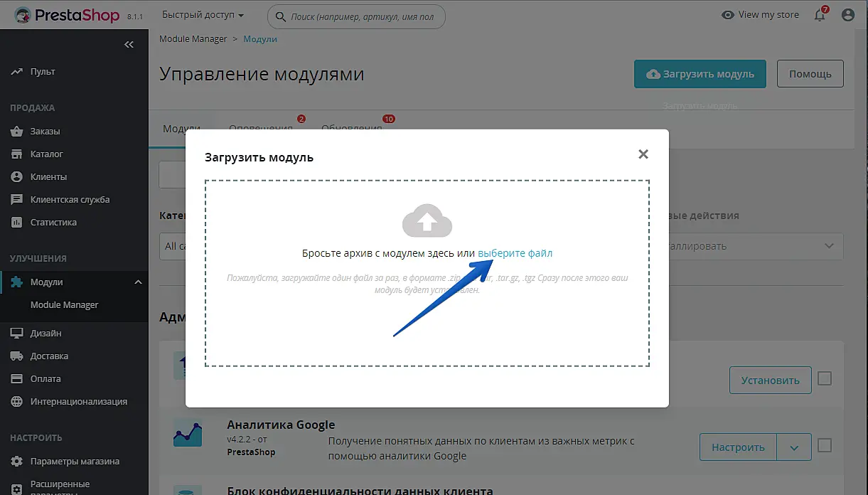Viewport: 868px width, 495px height.
Task: Focus the top search field
Action: click(x=356, y=16)
